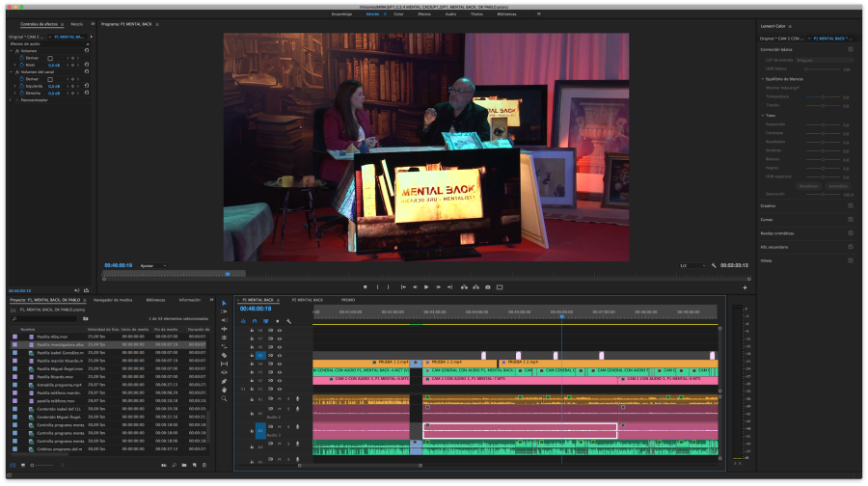This screenshot has width=868, height=486.
Task: Step back one frame
Action: pyautogui.click(x=415, y=287)
